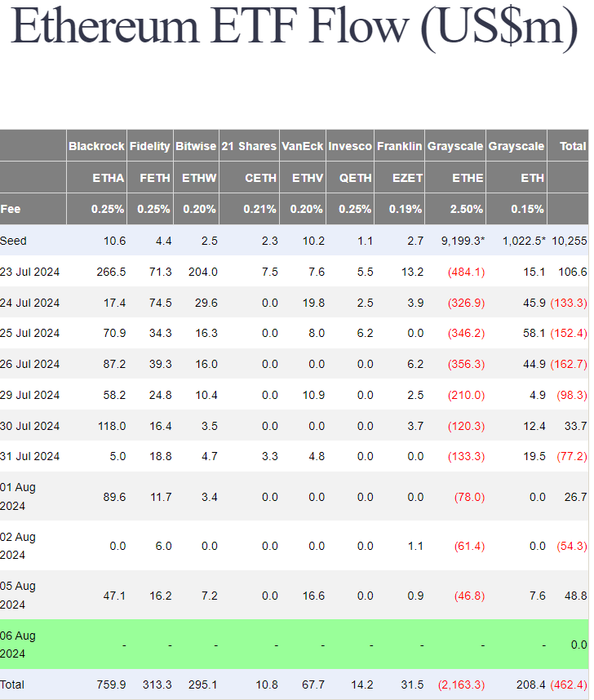The width and height of the screenshot is (594, 700).
Task: Click the 106.6 total value
Action: 573,272
